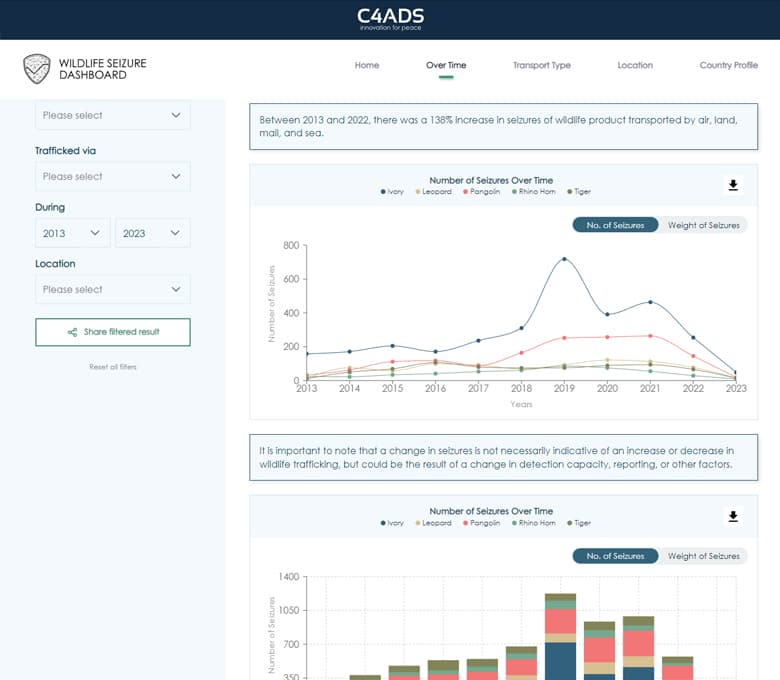
Task: Switch bar chart to Weight of Seizures
Action: pos(703,556)
